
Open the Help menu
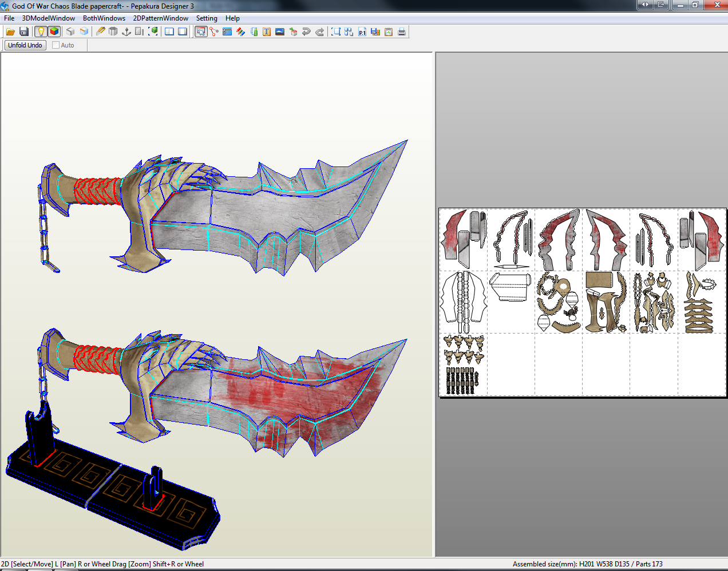click(x=232, y=18)
